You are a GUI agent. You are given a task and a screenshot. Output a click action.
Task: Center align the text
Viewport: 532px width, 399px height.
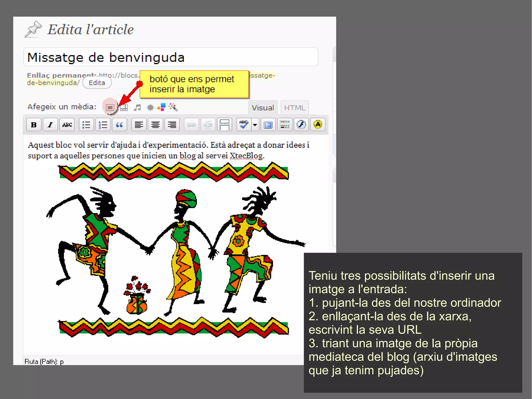[155, 125]
